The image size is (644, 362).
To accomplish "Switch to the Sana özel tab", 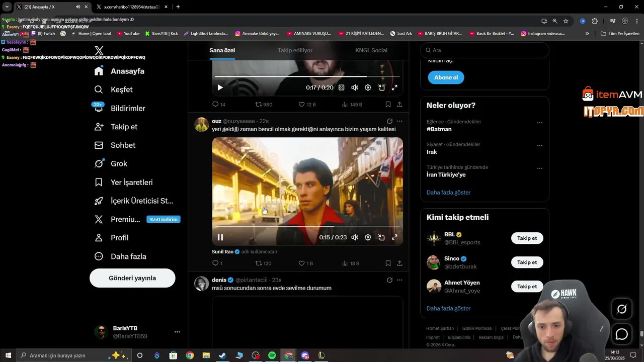I will pyautogui.click(x=222, y=50).
